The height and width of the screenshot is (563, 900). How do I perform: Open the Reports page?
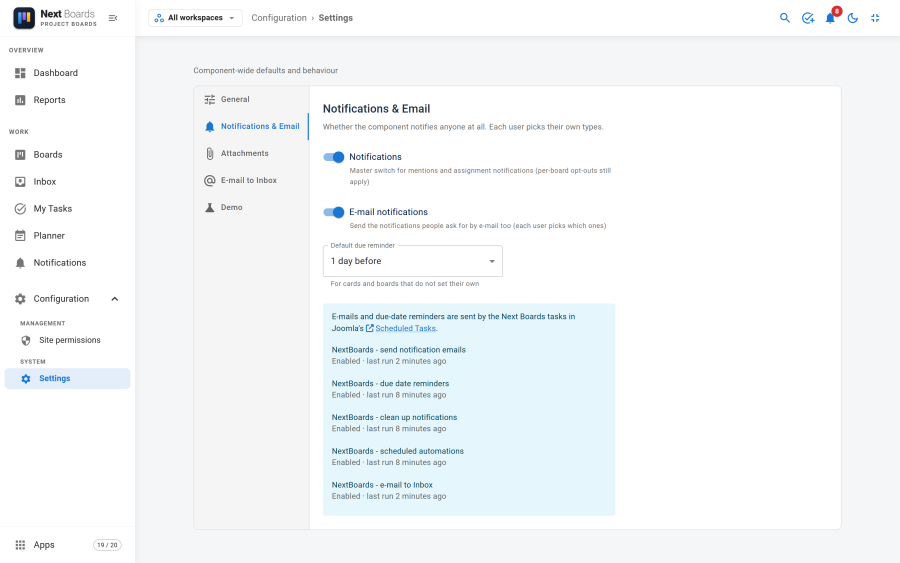tap(67, 100)
